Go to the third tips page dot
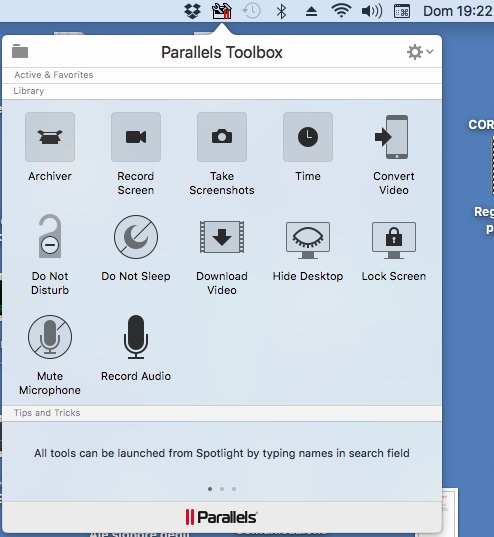 (234, 489)
